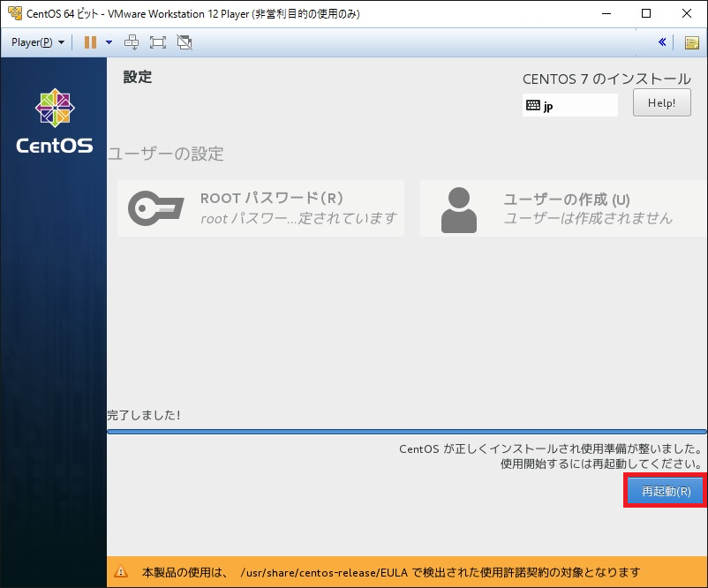Click the Help! button
708x588 pixels.
[661, 102]
